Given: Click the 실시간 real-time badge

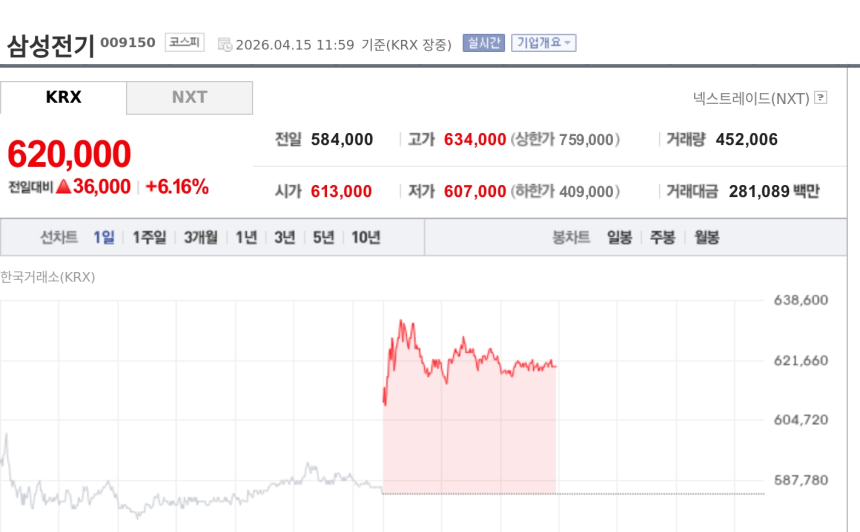Looking at the screenshot, I should point(483,43).
